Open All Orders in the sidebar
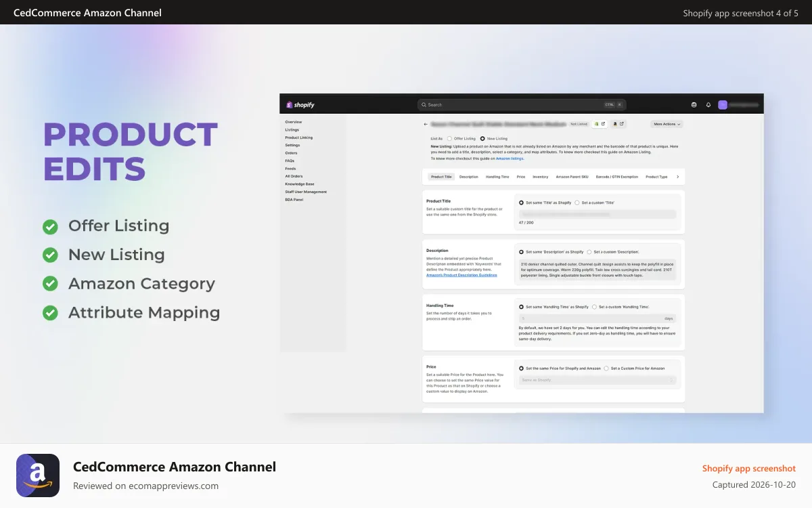 click(x=294, y=176)
